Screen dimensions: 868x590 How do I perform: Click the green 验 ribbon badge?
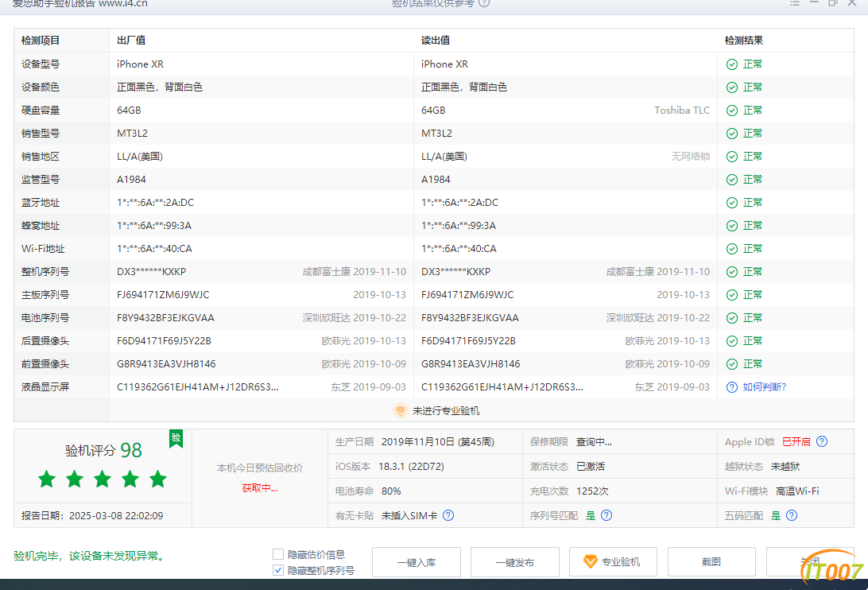coord(176,439)
